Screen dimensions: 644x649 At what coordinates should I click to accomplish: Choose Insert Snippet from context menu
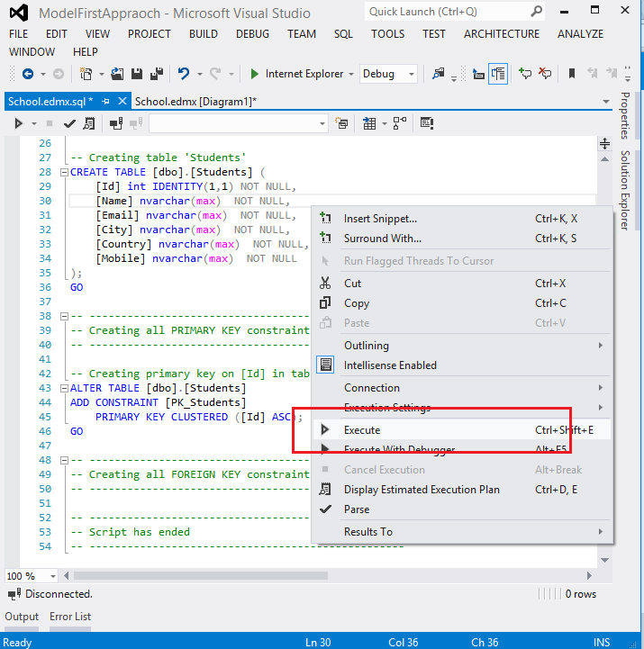click(x=463, y=218)
